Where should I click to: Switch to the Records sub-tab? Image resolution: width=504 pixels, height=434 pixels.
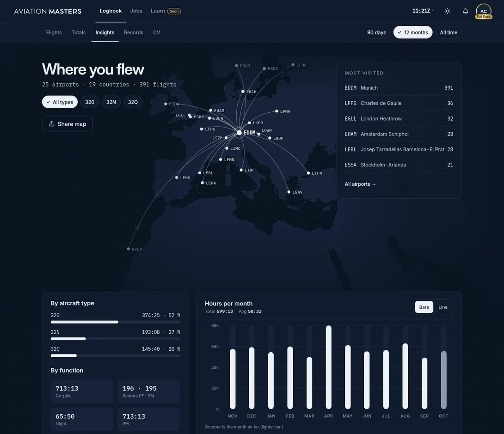point(133,32)
